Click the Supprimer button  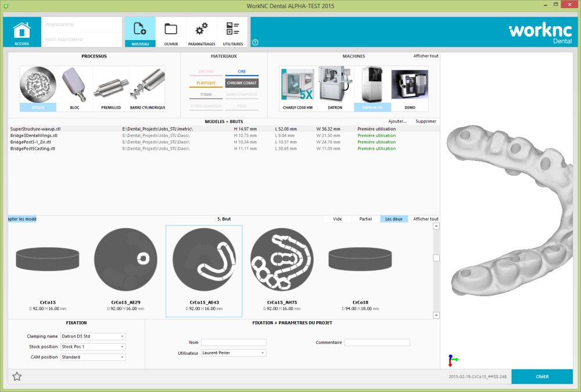tap(426, 121)
